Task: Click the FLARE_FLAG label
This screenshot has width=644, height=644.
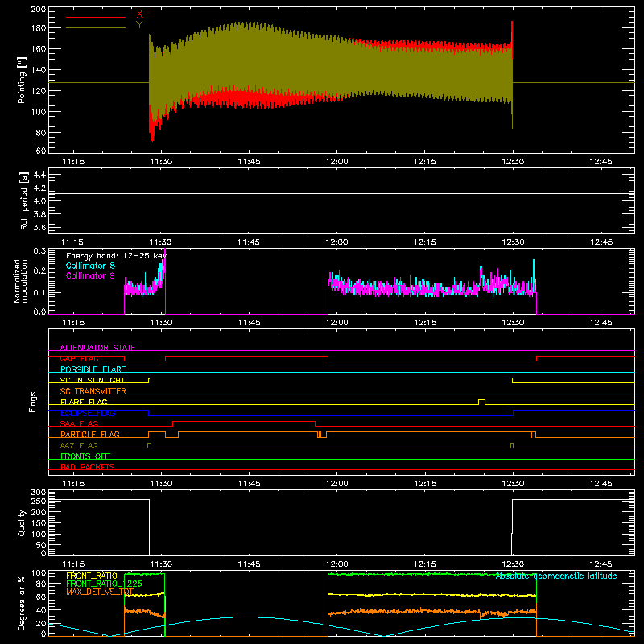Action: point(84,402)
